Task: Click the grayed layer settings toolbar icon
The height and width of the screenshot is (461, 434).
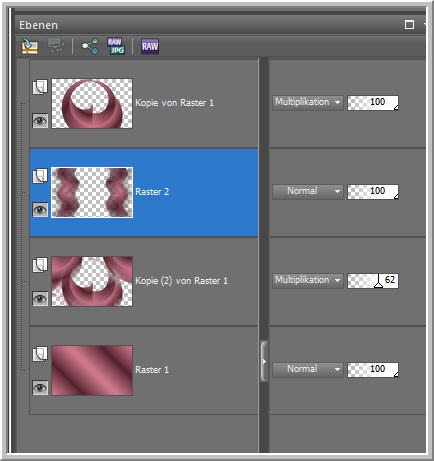Action: (x=56, y=46)
